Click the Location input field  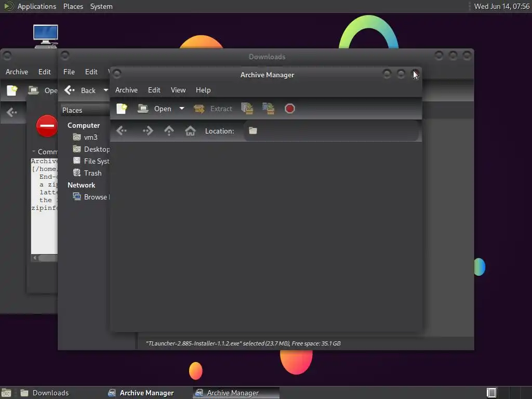click(x=331, y=131)
